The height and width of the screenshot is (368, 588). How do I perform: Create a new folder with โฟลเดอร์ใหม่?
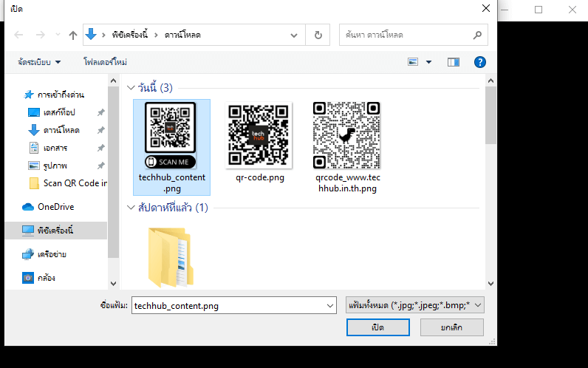point(105,62)
